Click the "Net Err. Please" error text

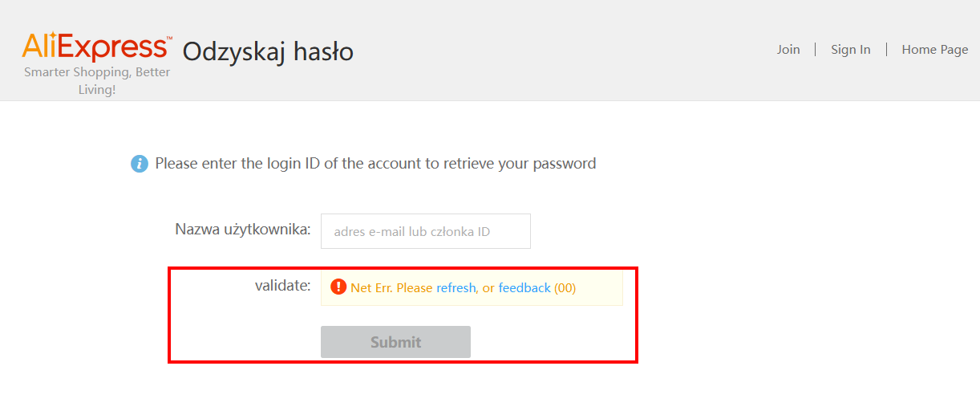click(x=391, y=287)
